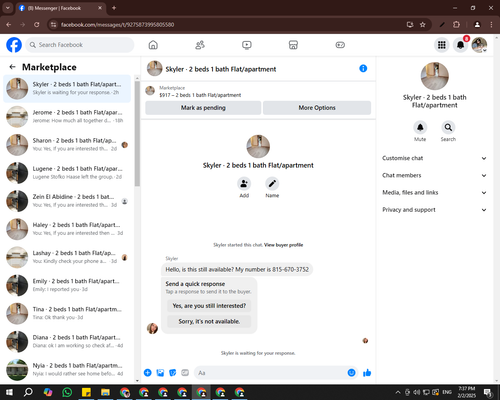Open Diana conversation in the list
500x400 pixels.
(x=67, y=341)
